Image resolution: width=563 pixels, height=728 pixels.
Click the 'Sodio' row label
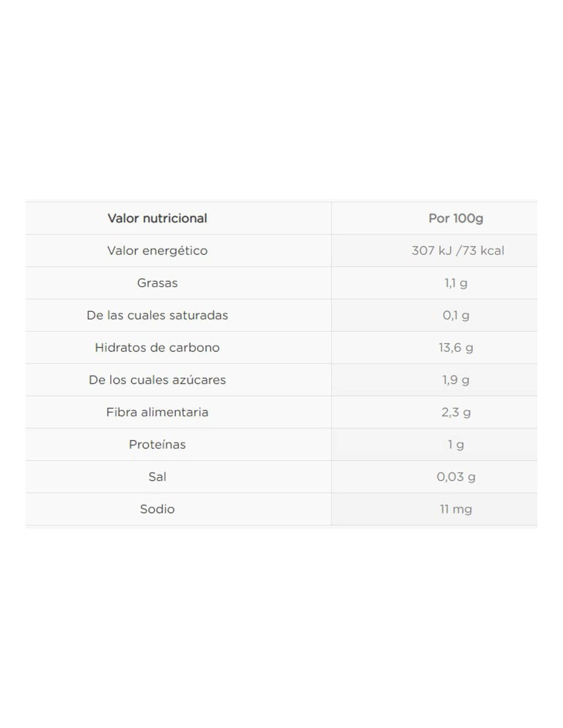coord(157,508)
